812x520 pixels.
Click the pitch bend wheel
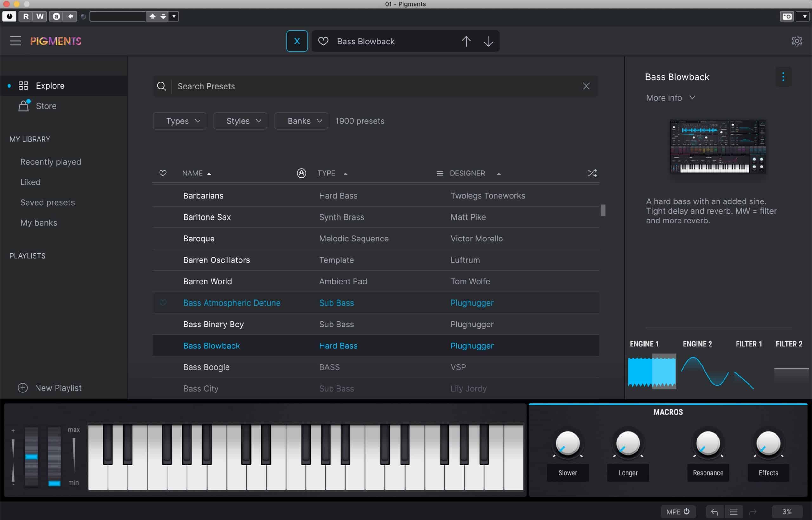click(x=31, y=456)
